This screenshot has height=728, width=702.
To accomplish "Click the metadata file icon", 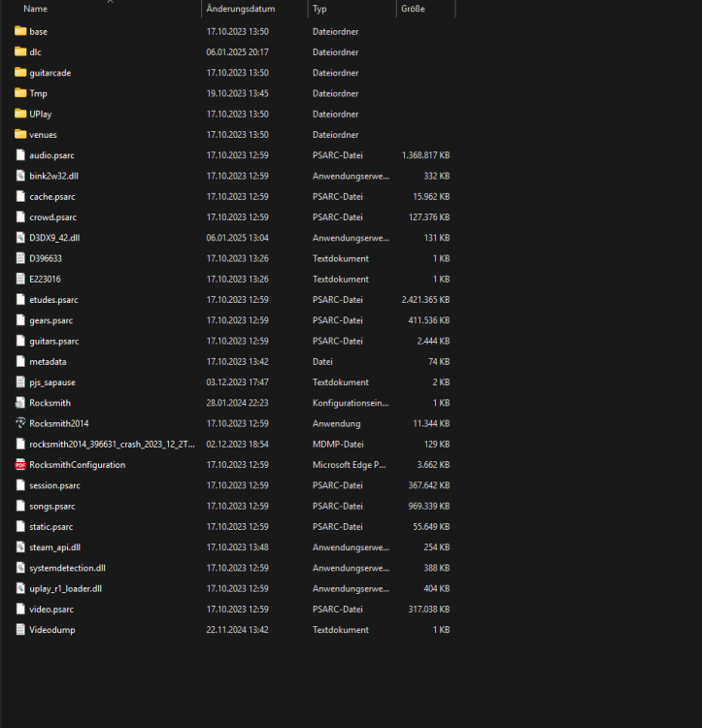I will coord(20,361).
